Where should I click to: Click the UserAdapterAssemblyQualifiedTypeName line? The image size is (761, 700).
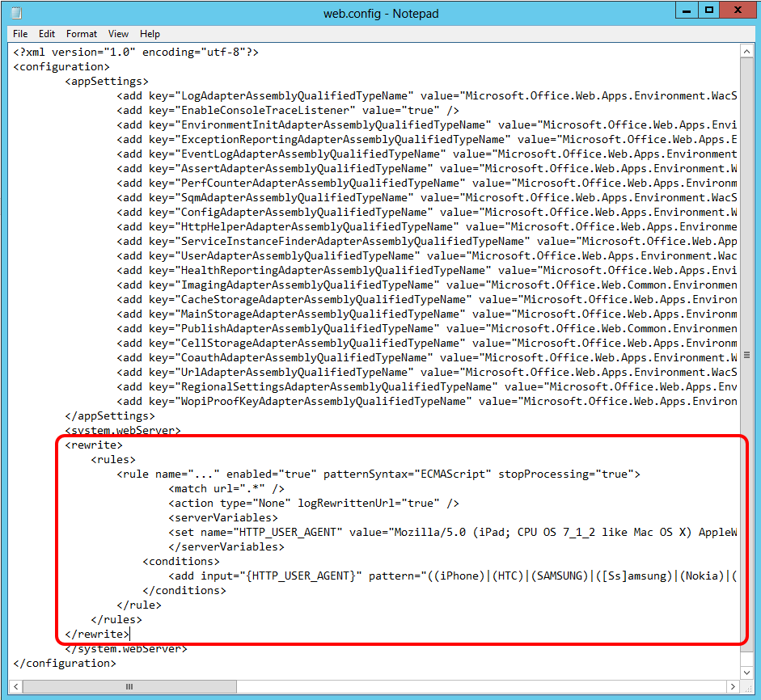tap(427, 255)
